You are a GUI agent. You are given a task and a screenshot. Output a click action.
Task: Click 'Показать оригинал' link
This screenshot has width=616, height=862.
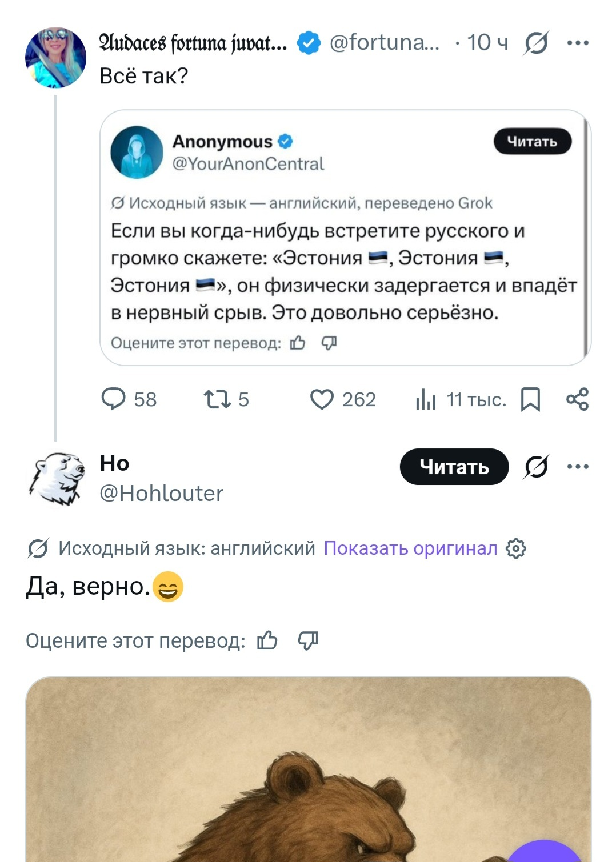[410, 548]
